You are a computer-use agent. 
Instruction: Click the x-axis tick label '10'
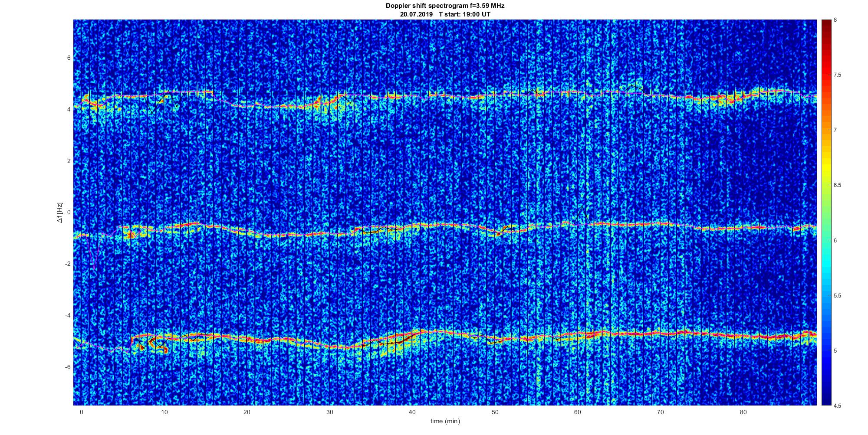coord(164,412)
